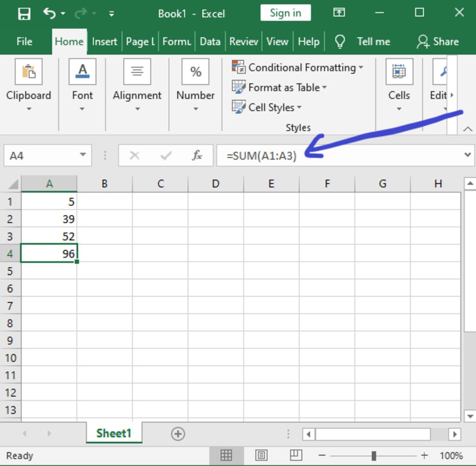
Task: Click the Save icon in title bar
Action: [24, 13]
